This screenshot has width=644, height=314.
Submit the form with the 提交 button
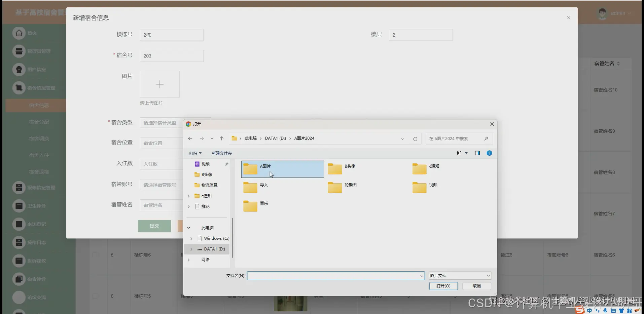(x=154, y=226)
